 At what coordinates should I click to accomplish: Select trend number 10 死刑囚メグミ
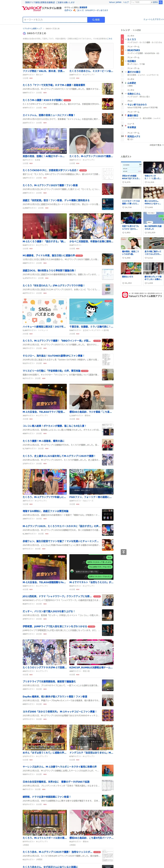click(x=134, y=136)
